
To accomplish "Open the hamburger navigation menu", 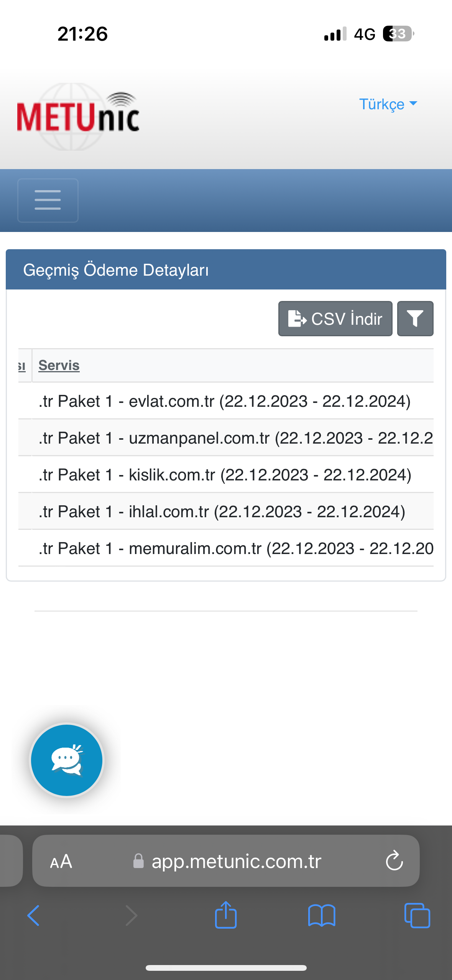I will 48,200.
